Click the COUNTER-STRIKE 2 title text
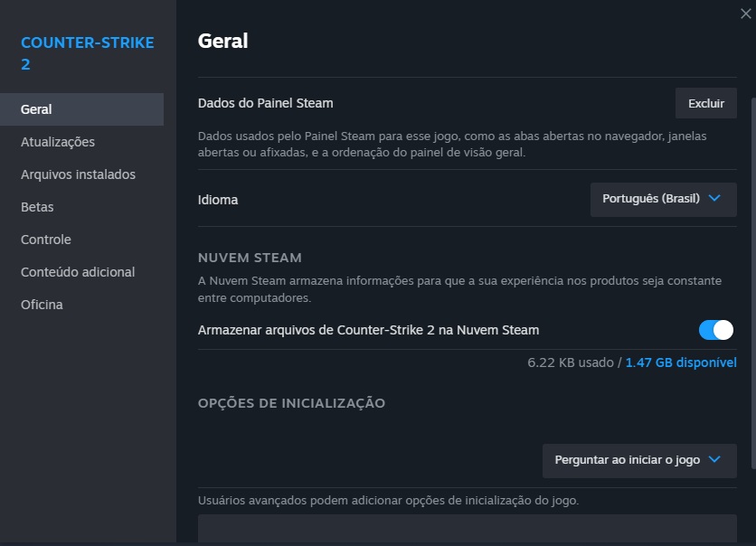This screenshot has width=756, height=546. (x=88, y=53)
